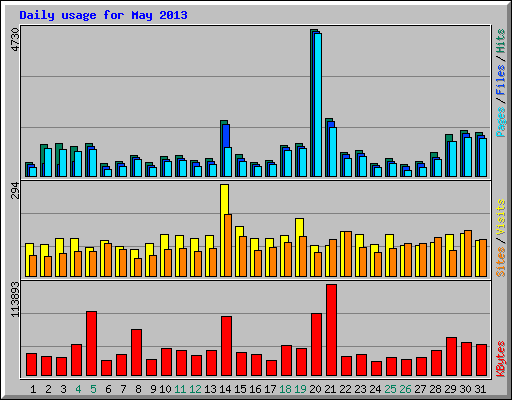Click the 4730 axis value

click(x=15, y=40)
